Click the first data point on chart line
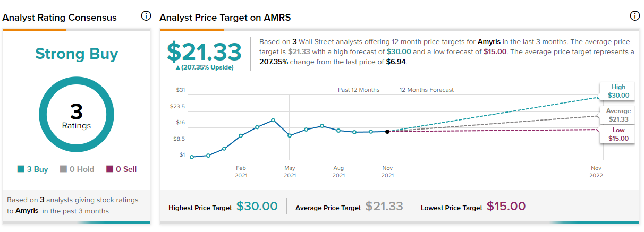644x232 pixels. [192, 157]
